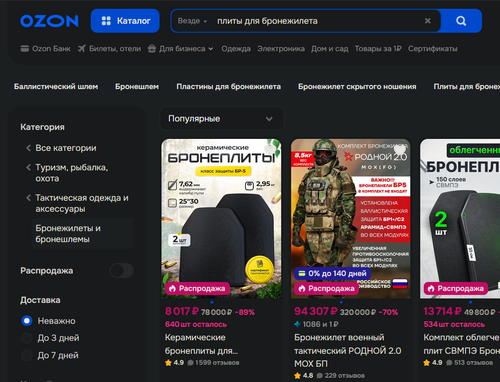500x382 pixels.
Task: Select Бронежилеты и бронешлемы category
Action: point(82,234)
